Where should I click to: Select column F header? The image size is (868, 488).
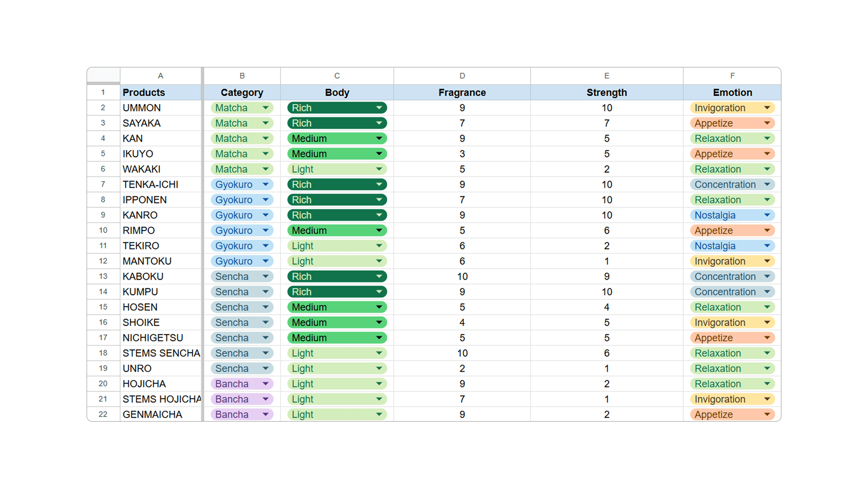pos(732,76)
